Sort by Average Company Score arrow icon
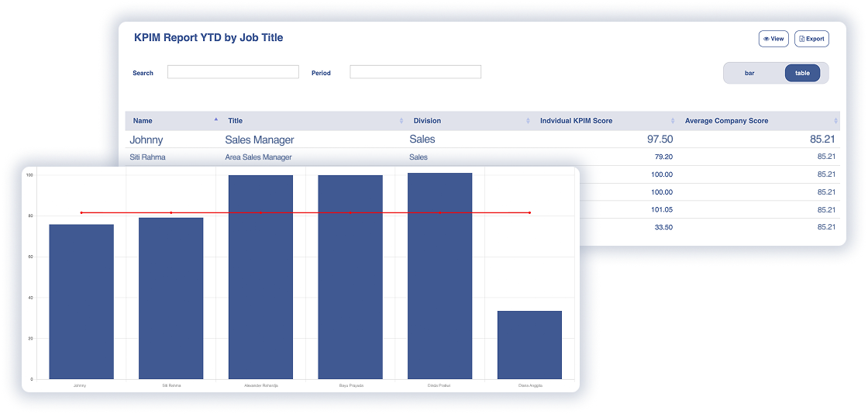This screenshot has width=868, height=414. (835, 121)
